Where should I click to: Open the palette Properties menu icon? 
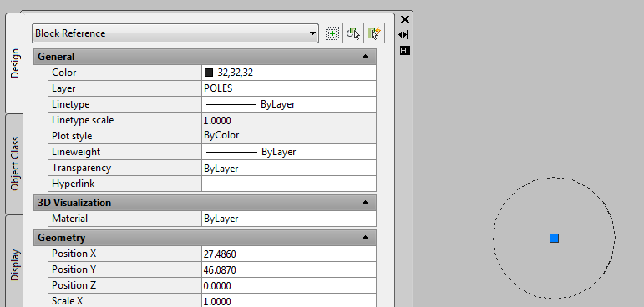[405, 51]
